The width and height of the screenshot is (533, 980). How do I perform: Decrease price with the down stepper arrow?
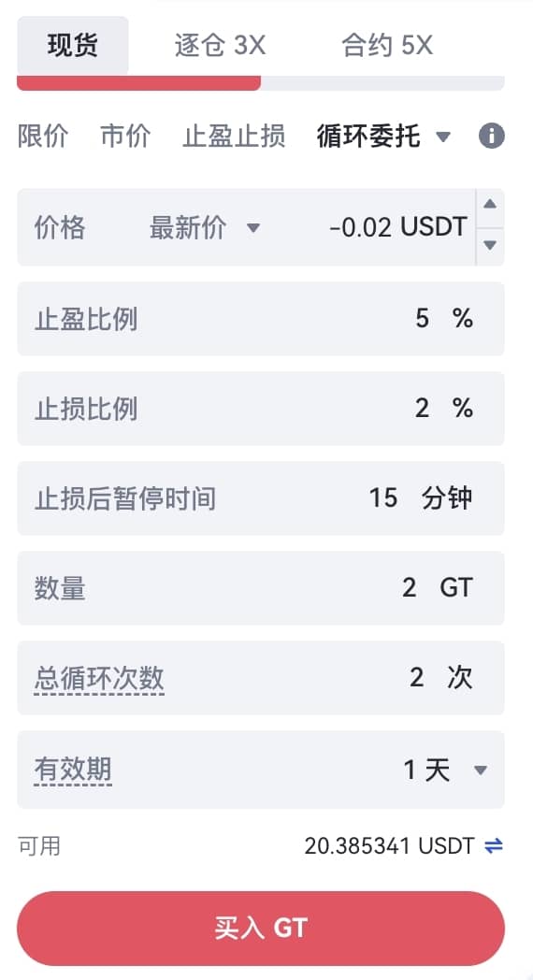490,246
